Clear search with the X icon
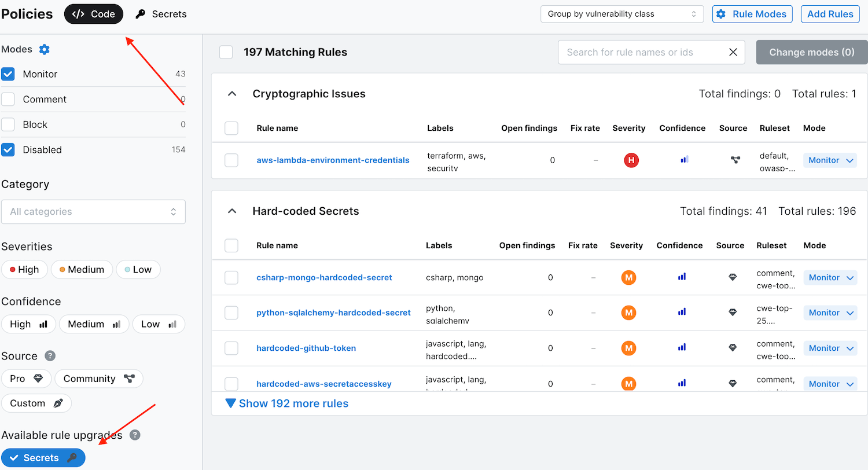 pos(733,52)
